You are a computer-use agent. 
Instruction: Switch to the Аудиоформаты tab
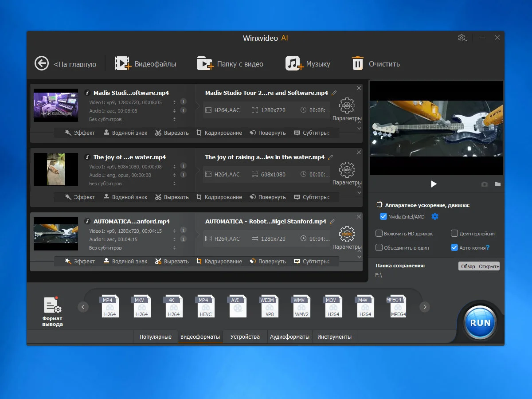tap(289, 336)
